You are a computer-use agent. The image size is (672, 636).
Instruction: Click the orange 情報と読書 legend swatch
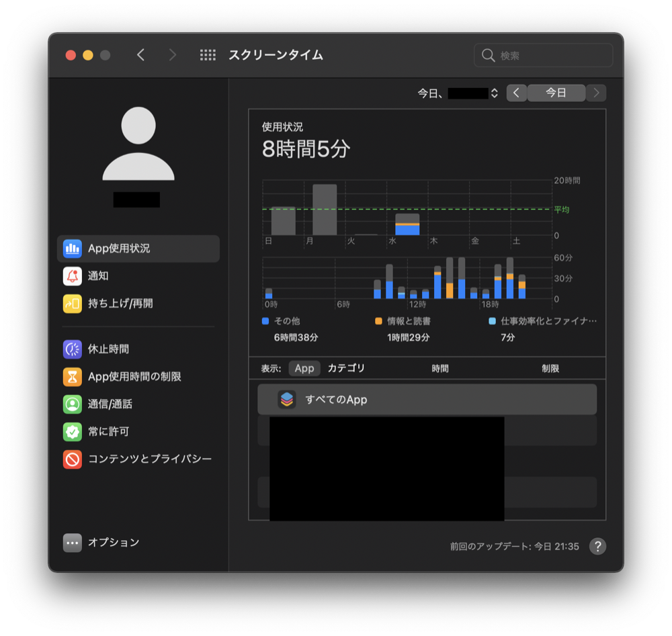(378, 321)
